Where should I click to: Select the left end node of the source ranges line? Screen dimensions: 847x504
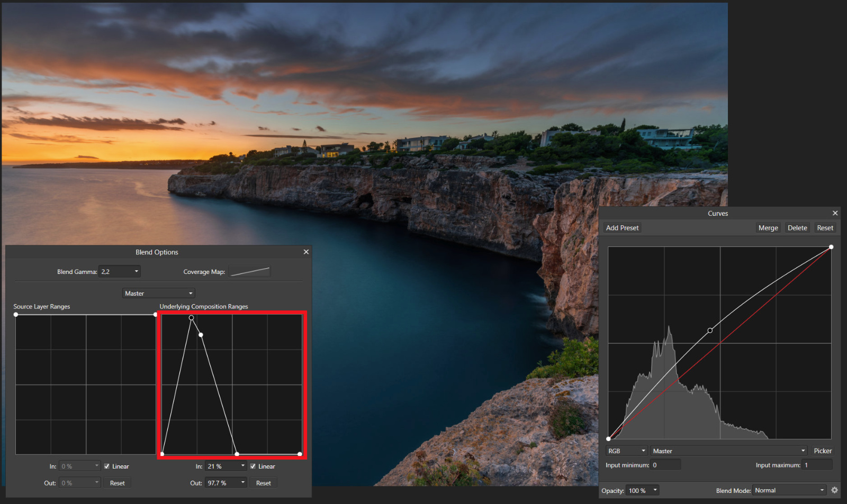pyautogui.click(x=16, y=315)
